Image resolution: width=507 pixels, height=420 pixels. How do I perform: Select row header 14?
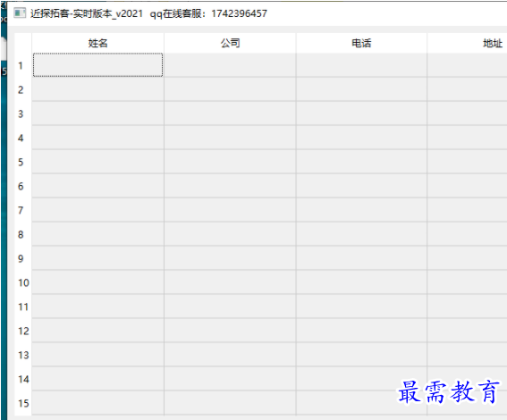[23, 379]
